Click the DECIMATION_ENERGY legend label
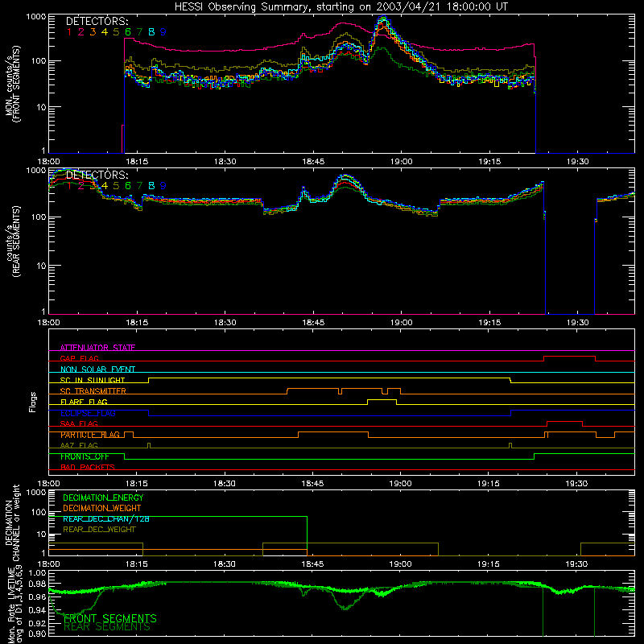The image size is (644, 644). coord(103,497)
